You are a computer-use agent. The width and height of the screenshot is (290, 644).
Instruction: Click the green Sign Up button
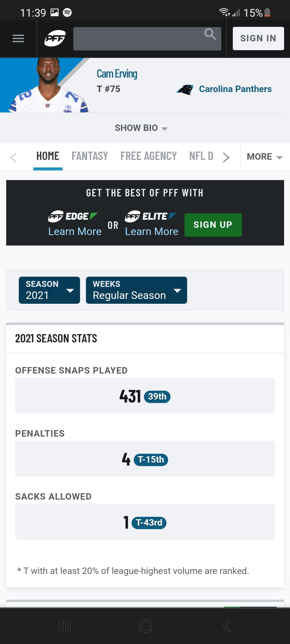(213, 225)
